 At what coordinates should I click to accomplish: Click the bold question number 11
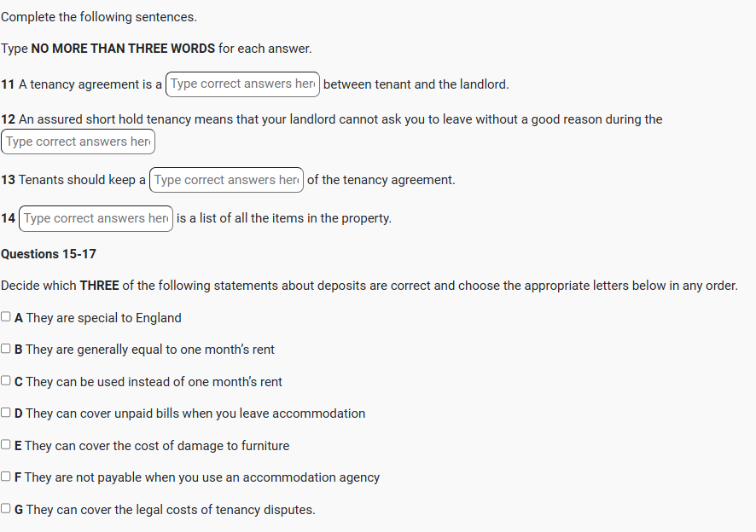pos(8,84)
